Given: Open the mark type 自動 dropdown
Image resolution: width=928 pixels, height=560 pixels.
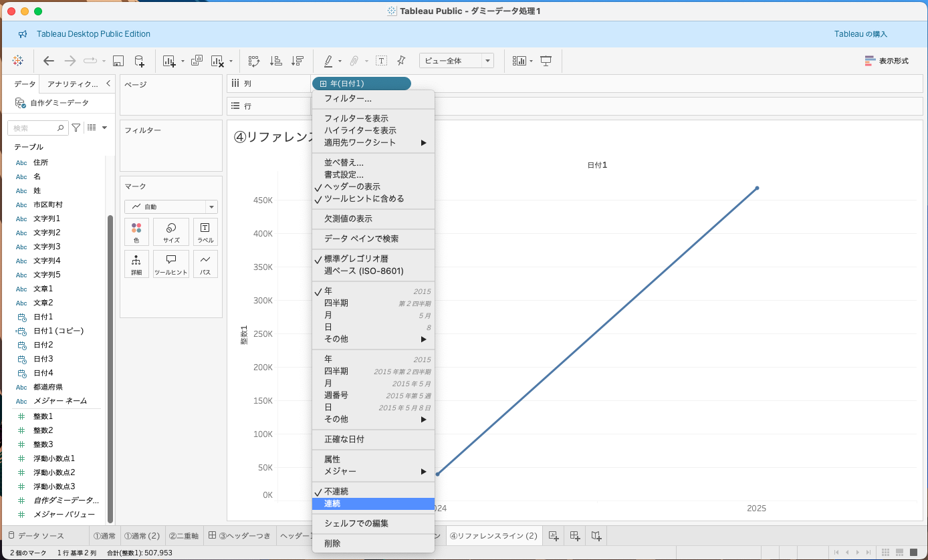Looking at the screenshot, I should [171, 207].
